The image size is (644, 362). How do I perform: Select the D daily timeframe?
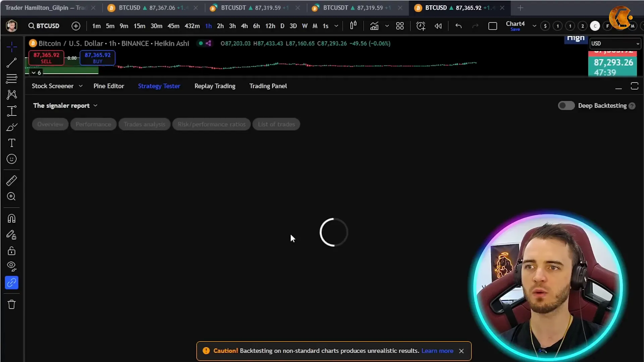(282, 26)
